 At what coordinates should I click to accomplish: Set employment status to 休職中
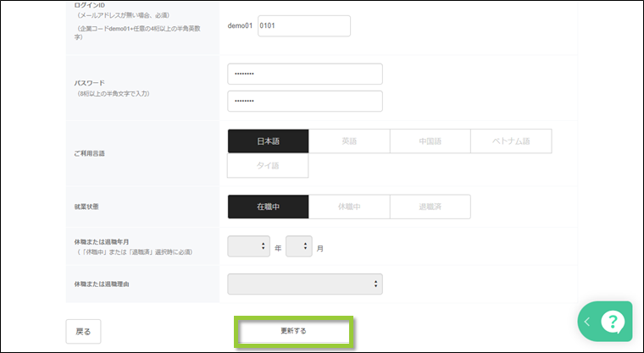tap(349, 207)
